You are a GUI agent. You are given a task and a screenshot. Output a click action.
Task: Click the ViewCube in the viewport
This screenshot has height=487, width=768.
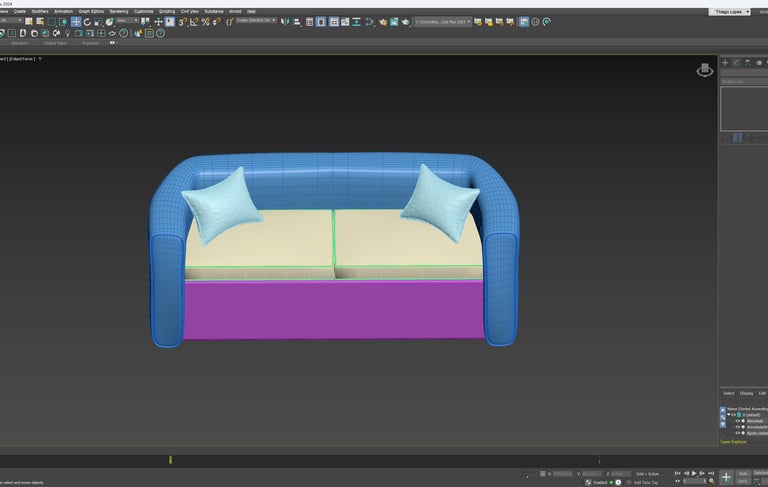tap(705, 69)
